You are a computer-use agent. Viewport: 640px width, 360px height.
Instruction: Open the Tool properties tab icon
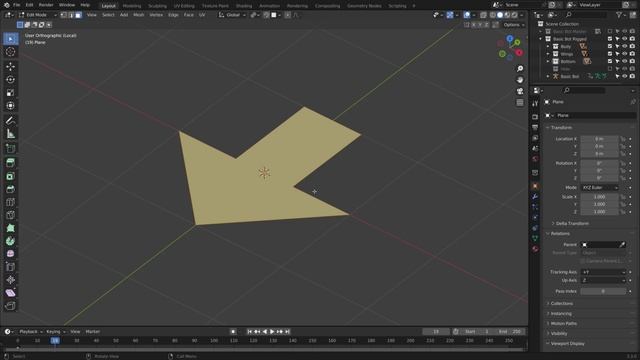[x=535, y=104]
